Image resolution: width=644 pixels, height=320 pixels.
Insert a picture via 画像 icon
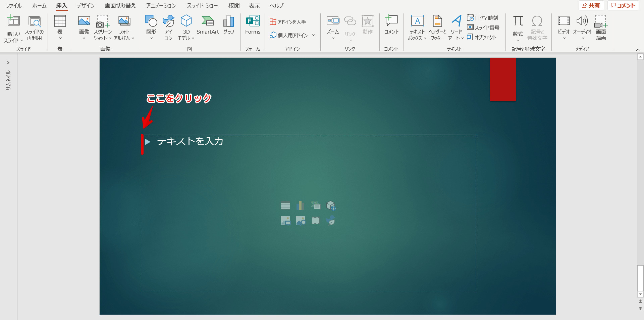84,21
